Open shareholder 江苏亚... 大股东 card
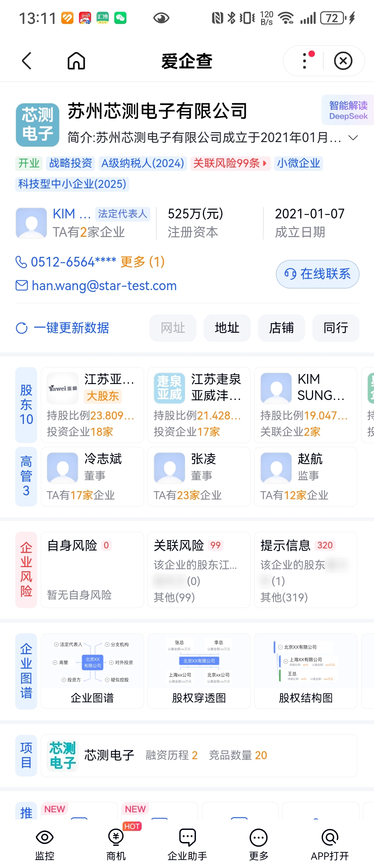Viewport: 374px width, 868px height. pos(92,405)
